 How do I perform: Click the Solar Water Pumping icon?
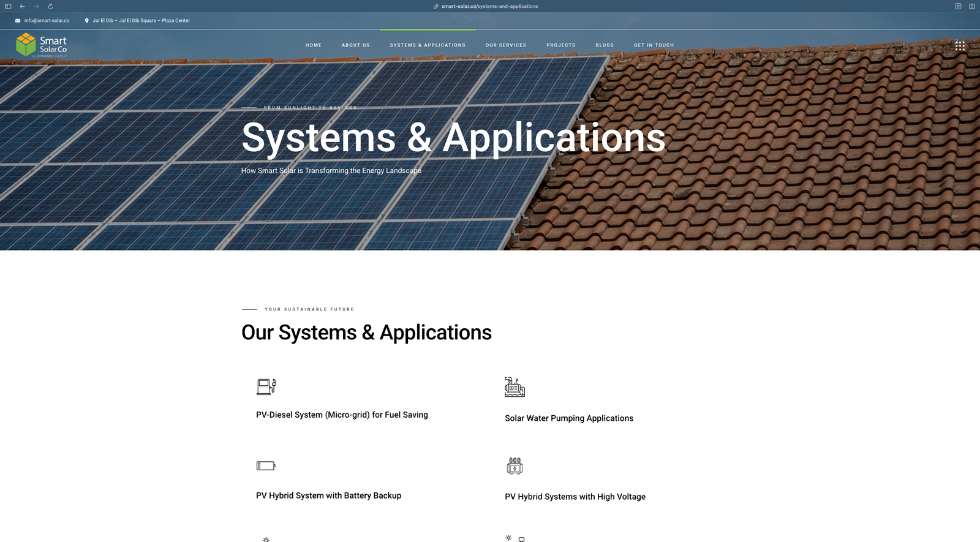click(x=514, y=387)
